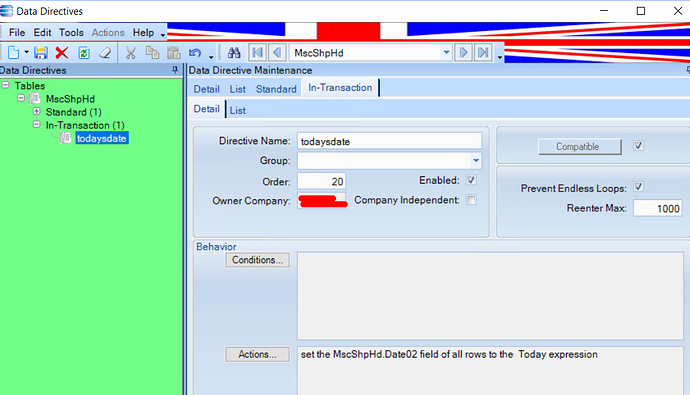Click the Conditions text area
Screen dimensions: 690x395
click(490, 296)
